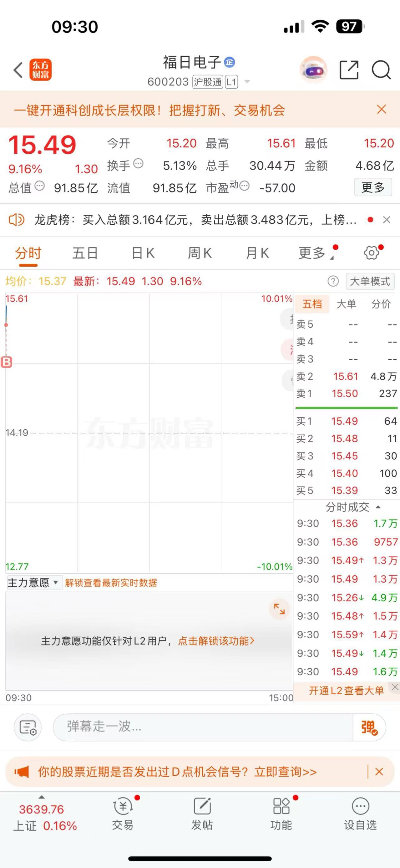Open search with the magnifier icon
This screenshot has height=868, width=400.
click(x=381, y=70)
